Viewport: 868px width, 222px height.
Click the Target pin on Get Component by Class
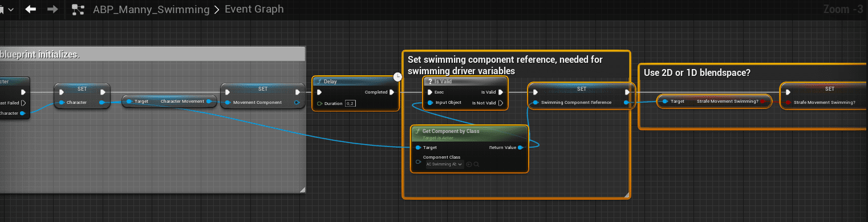tap(418, 147)
